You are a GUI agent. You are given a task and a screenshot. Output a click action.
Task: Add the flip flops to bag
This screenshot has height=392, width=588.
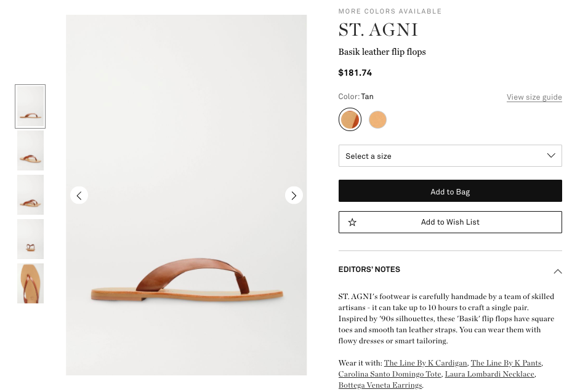(x=450, y=191)
